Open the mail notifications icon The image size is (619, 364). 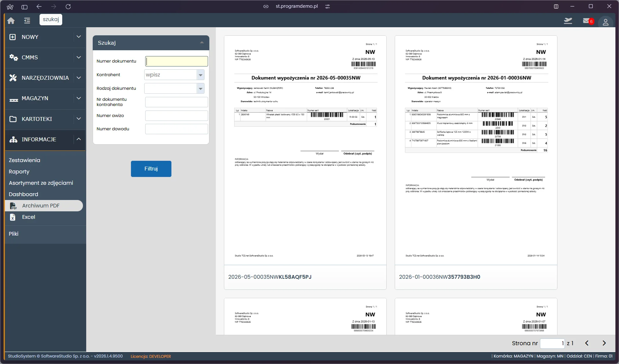click(587, 21)
